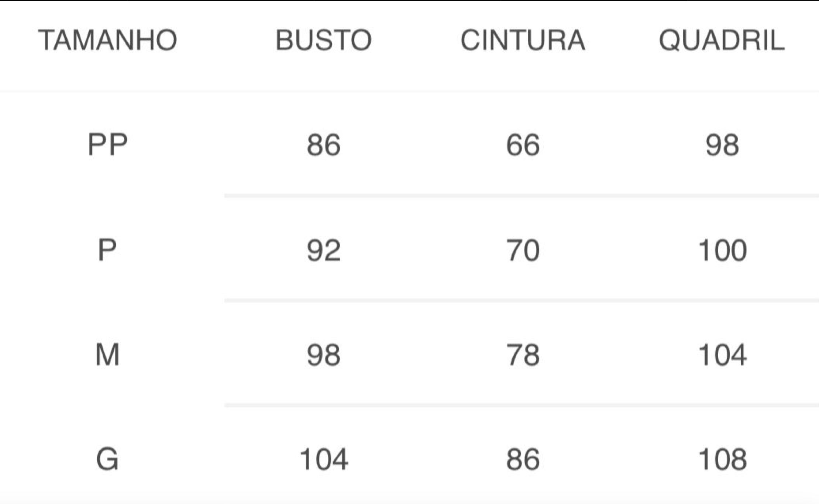Click the TAMANHO column header
Screen dimensions: 819x504
click(x=107, y=40)
